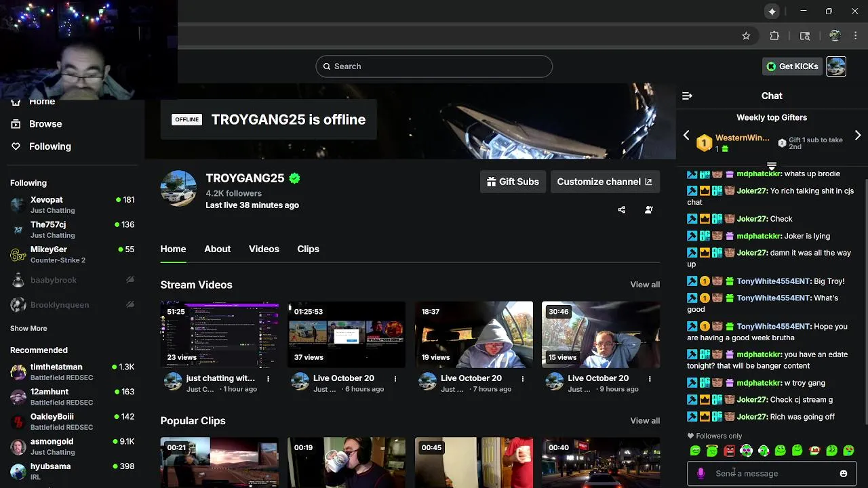Click the user management icon beside the share icon
The height and width of the screenshot is (488, 868).
pyautogui.click(x=649, y=209)
